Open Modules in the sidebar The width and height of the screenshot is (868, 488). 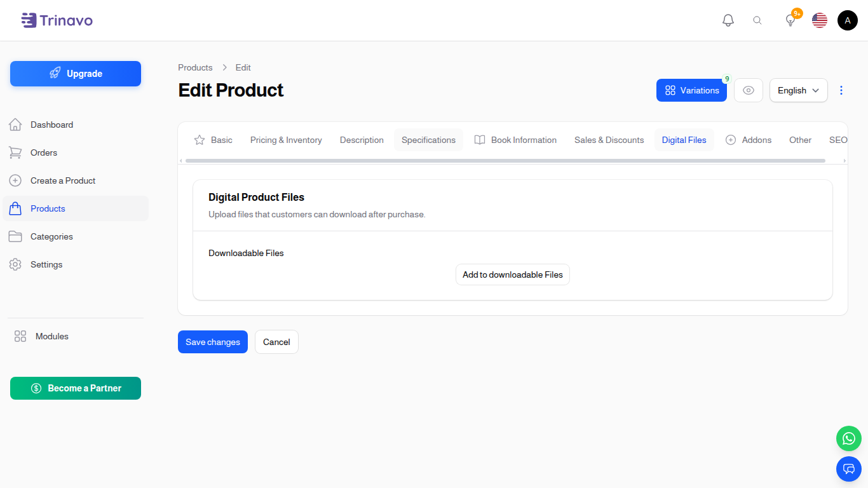click(x=76, y=336)
